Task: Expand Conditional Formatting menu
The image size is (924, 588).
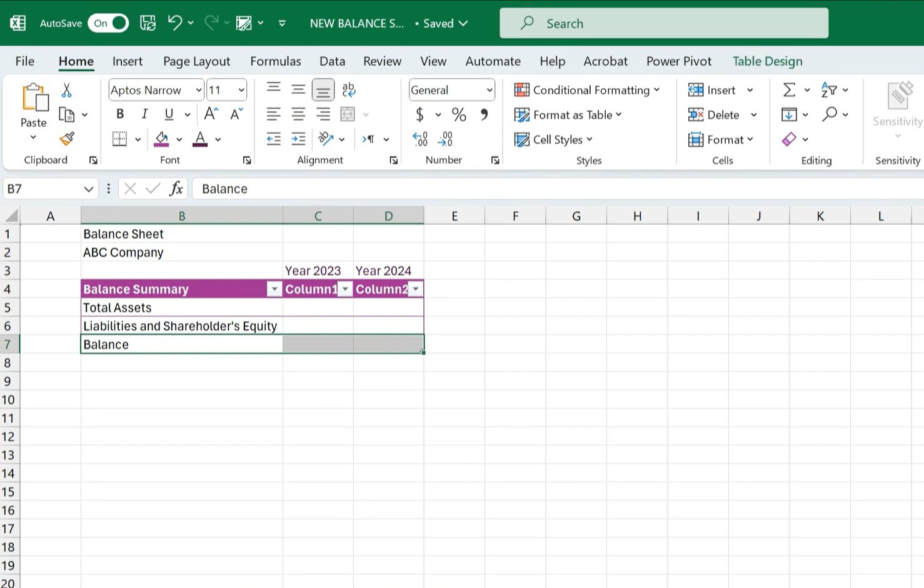Action: pyautogui.click(x=587, y=90)
